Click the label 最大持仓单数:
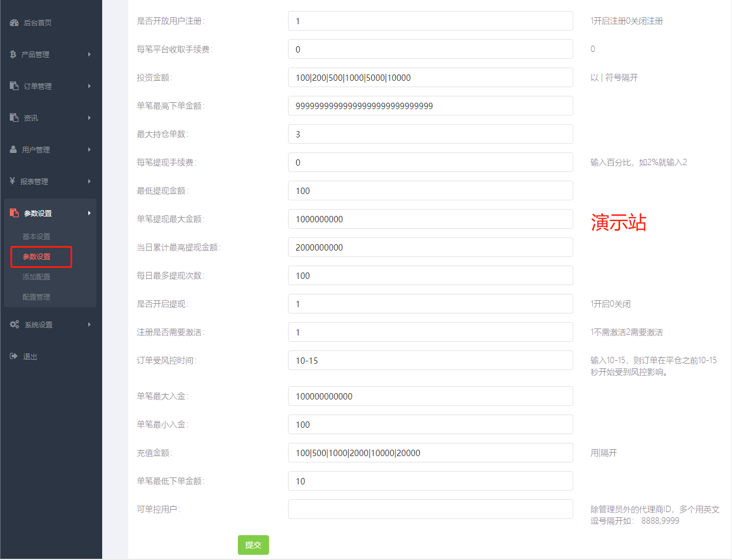This screenshot has height=560, width=732. pos(162,135)
